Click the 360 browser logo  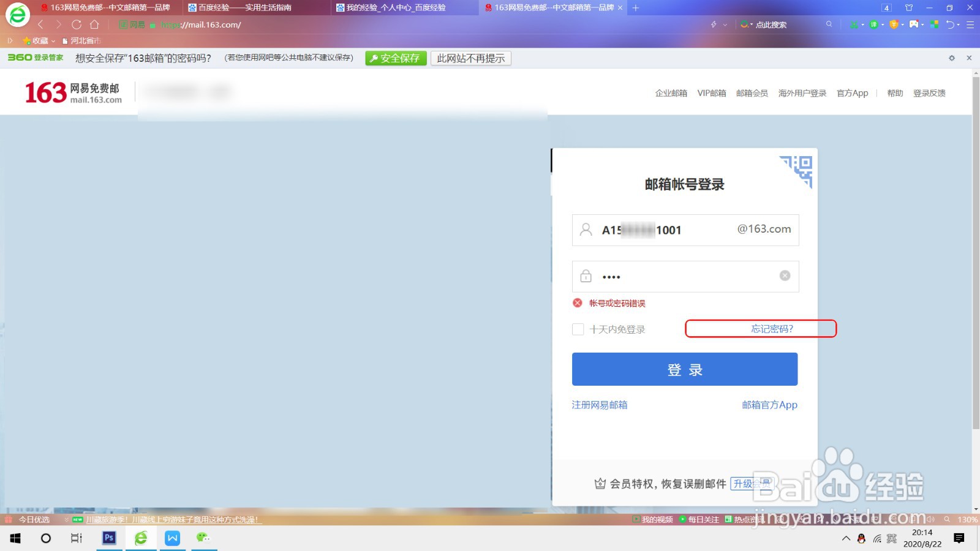[x=18, y=15]
